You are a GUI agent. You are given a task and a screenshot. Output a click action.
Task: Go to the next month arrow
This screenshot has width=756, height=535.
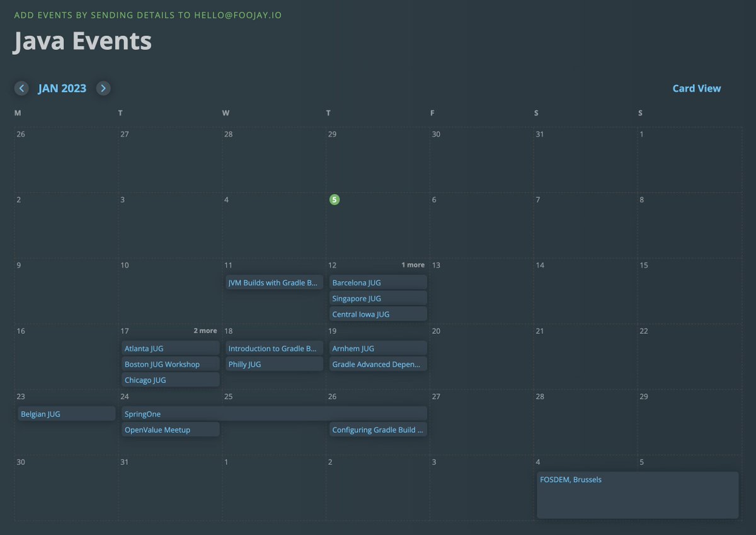103,88
